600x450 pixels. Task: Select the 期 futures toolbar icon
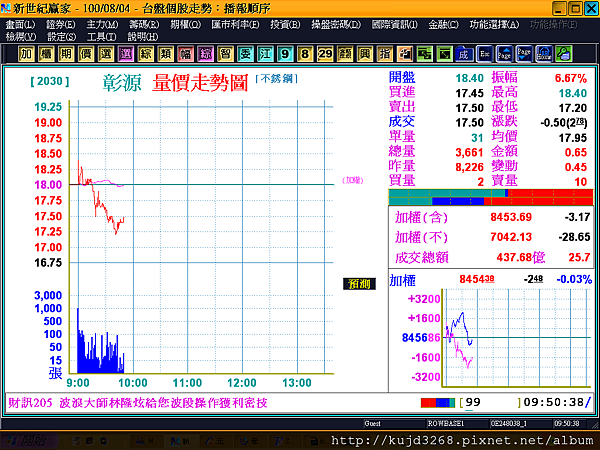(x=66, y=54)
